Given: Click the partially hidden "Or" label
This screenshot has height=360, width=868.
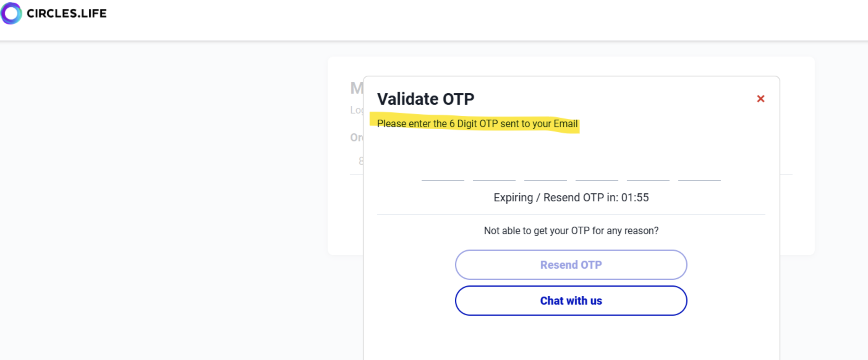Looking at the screenshot, I should 356,138.
